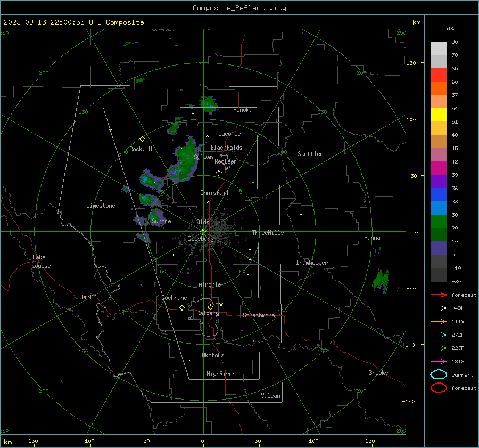
Task: Click the 20 dBZ green swatch
Action: [x=439, y=221]
